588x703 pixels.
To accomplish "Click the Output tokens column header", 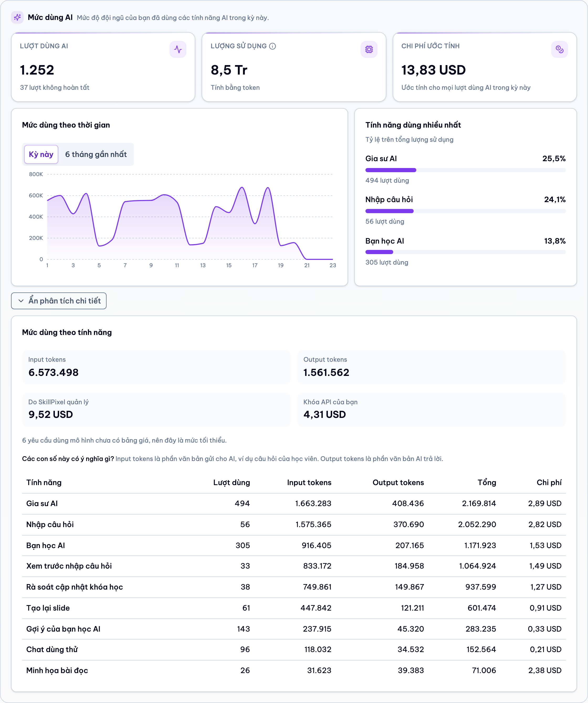I will click(x=398, y=482).
